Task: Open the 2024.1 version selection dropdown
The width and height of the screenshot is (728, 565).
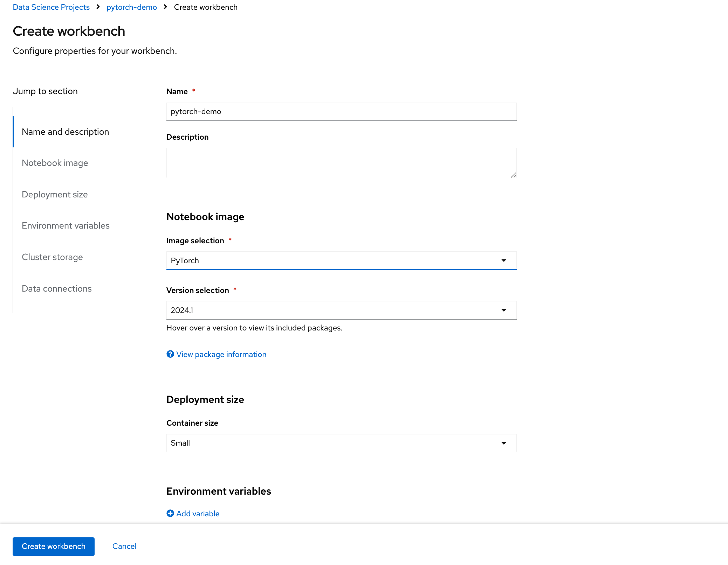Action: pyautogui.click(x=341, y=310)
